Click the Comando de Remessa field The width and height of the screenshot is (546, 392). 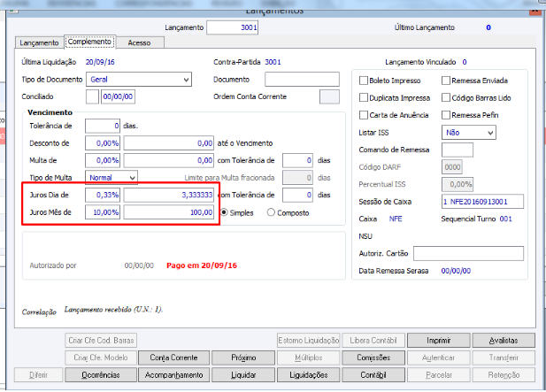click(458, 150)
